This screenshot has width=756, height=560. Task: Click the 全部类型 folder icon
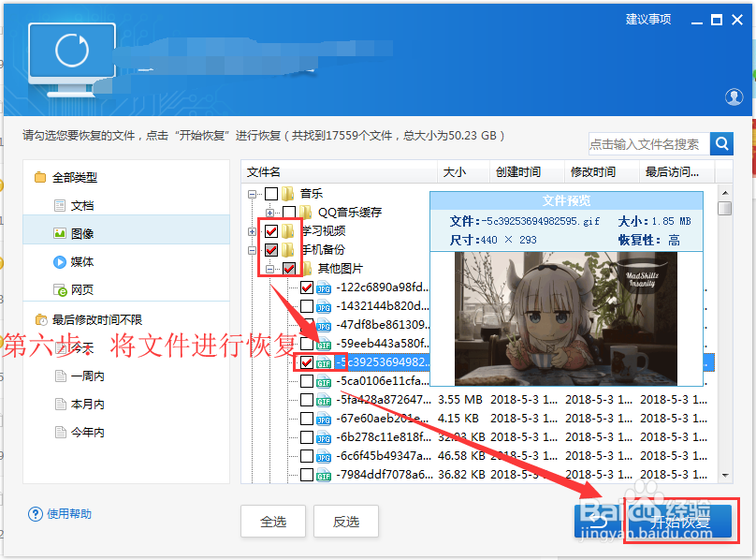[x=40, y=177]
